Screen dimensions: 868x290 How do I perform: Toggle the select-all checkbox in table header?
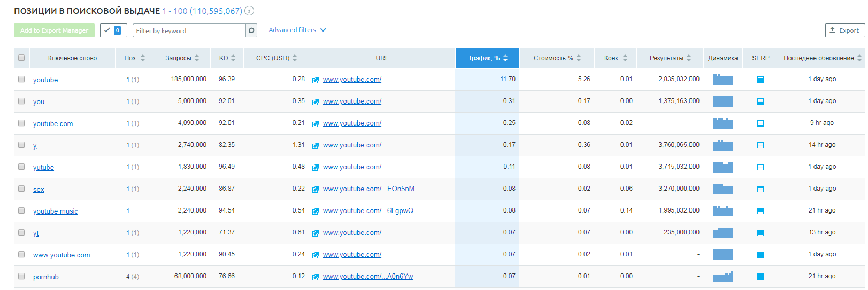tap(21, 58)
